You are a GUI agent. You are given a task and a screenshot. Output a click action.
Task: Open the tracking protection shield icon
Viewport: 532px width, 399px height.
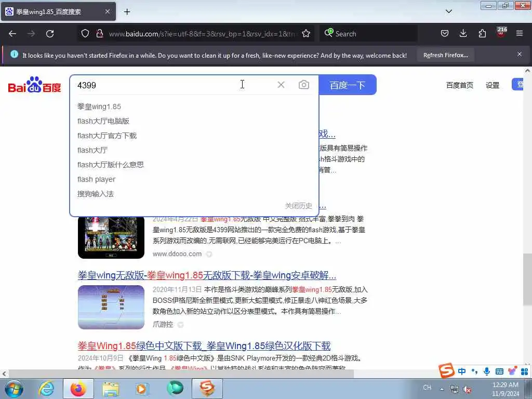click(85, 34)
